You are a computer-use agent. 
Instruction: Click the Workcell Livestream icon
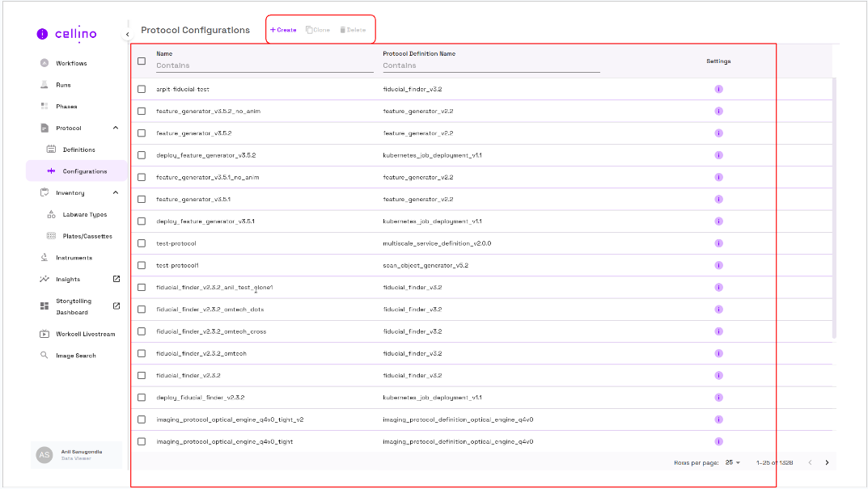(x=44, y=334)
